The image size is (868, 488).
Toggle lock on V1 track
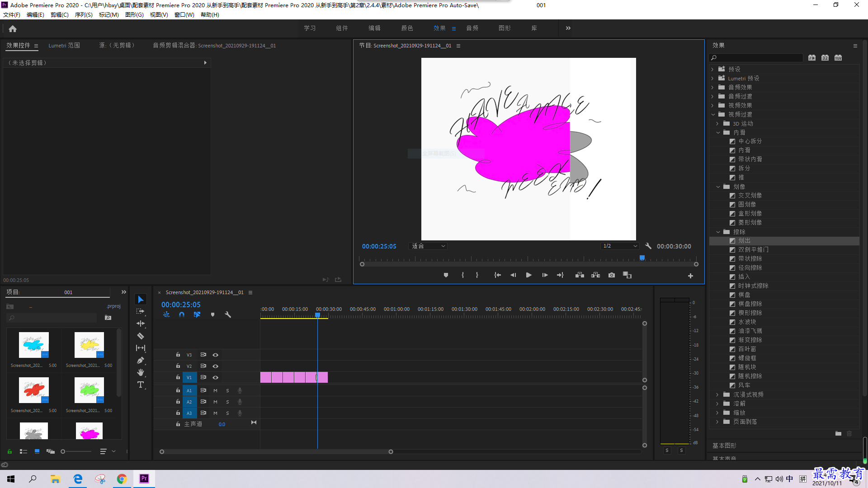[178, 377]
